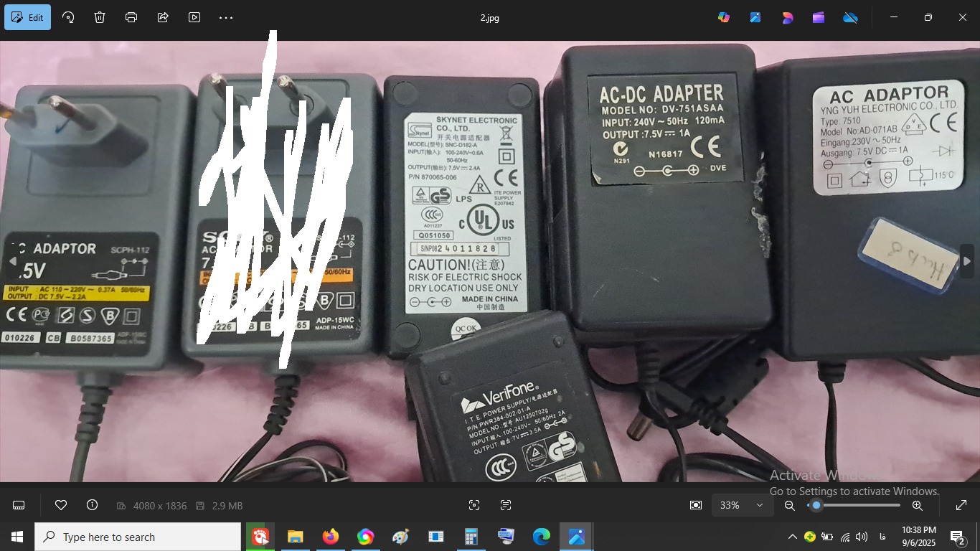Open the Paint palette taskbar icon
This screenshot has width=980, height=551.
pos(400,537)
